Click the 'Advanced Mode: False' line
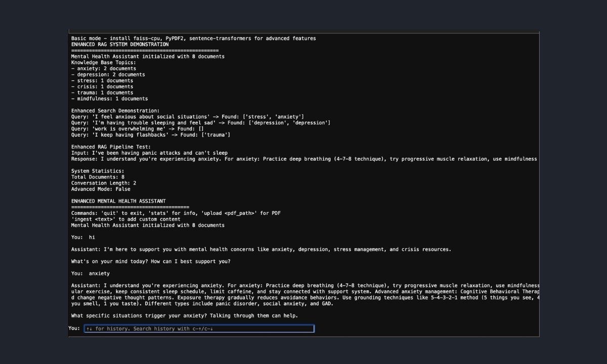This screenshot has height=364, width=607. [x=101, y=190]
